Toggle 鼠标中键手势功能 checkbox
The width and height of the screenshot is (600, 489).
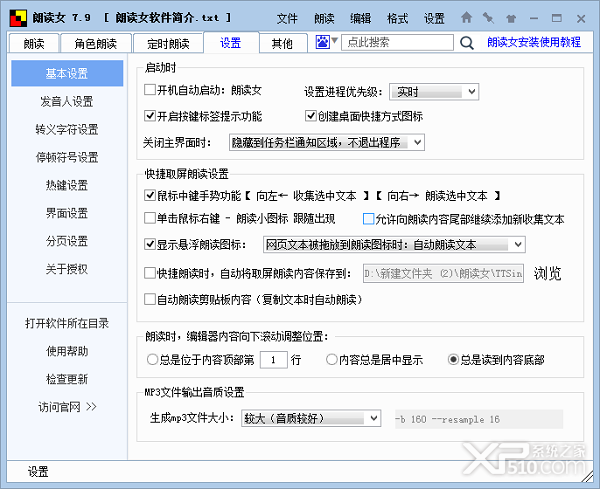(x=150, y=196)
